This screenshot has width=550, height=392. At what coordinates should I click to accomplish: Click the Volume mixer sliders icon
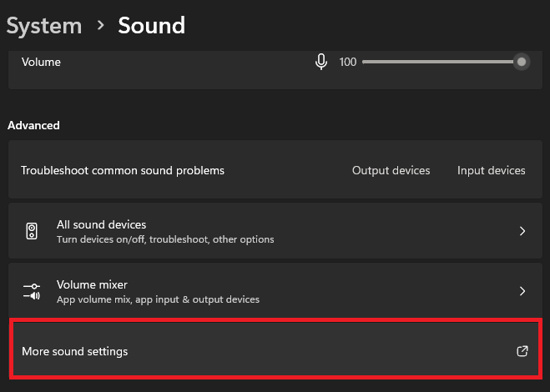click(32, 291)
